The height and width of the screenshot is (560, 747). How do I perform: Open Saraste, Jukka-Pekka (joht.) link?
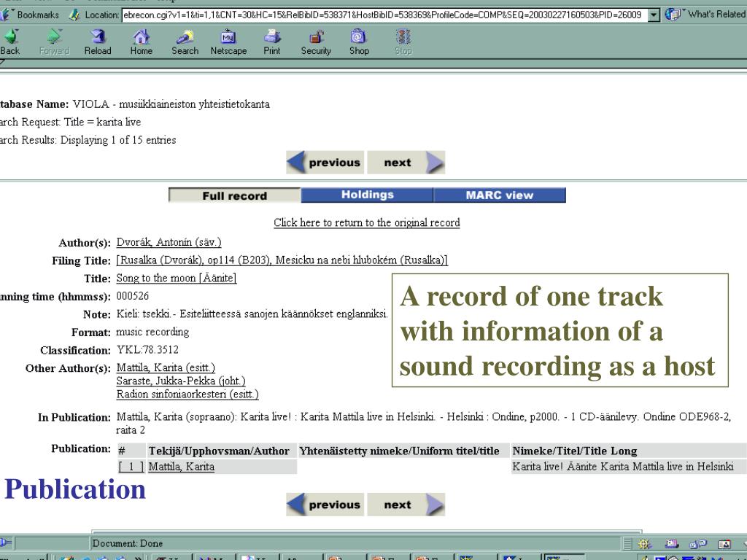(181, 381)
